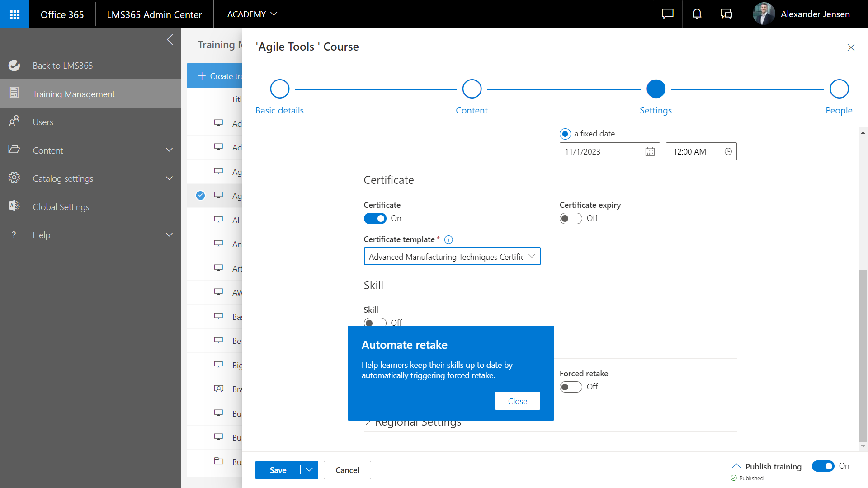Click the Certificate template info icon
This screenshot has width=868, height=488.
point(448,240)
